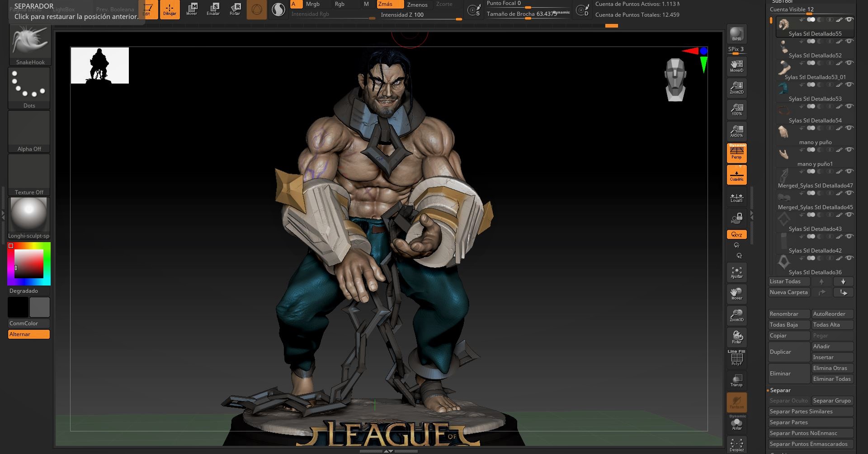The height and width of the screenshot is (454, 868).
Task: Toggle LocalS local symmetry
Action: 736,197
